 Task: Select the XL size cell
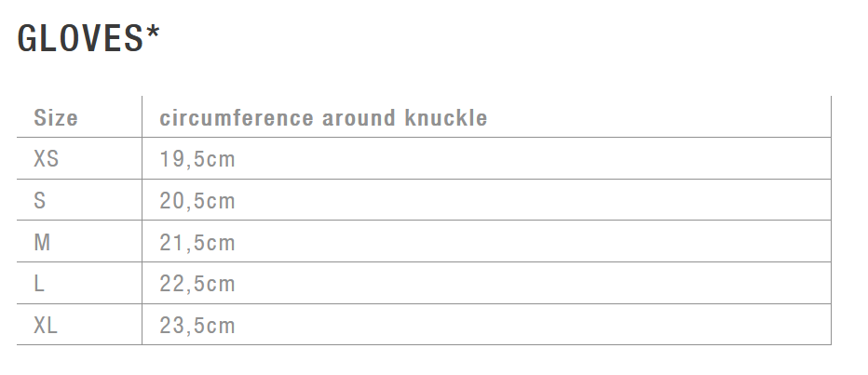46,326
